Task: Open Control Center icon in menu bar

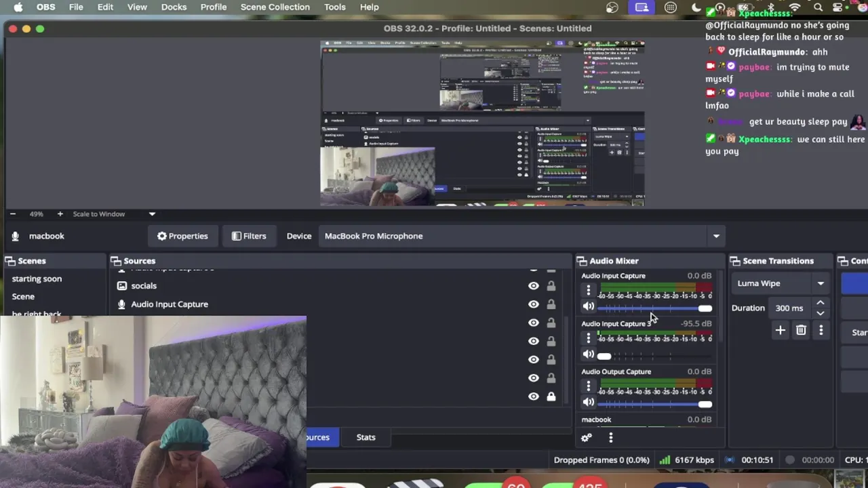Action: coord(839,7)
